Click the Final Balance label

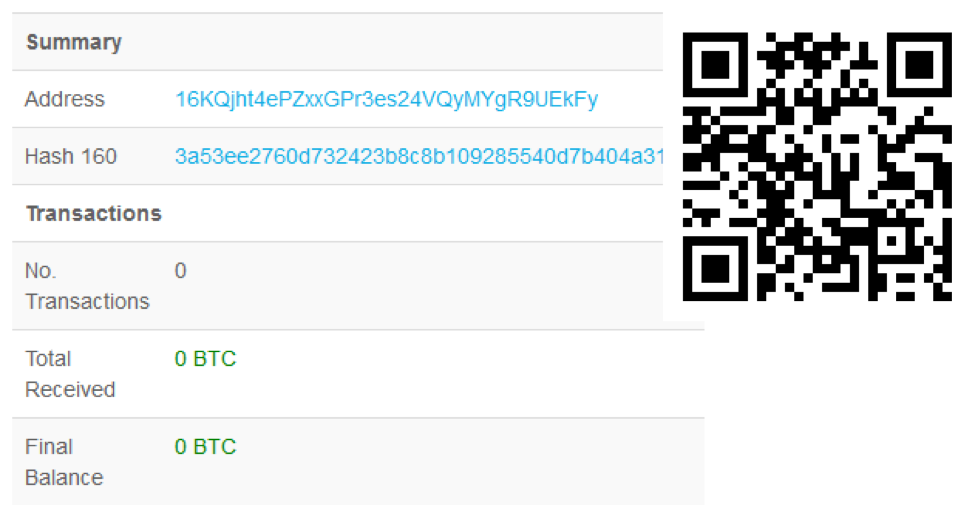tap(64, 462)
